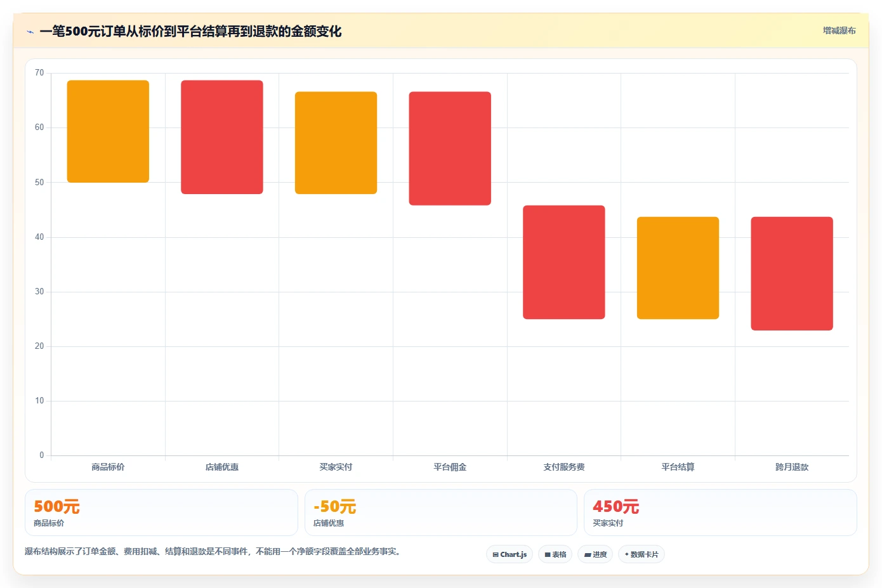
Task: Select the red 支付服务费 bar
Action: (564, 262)
